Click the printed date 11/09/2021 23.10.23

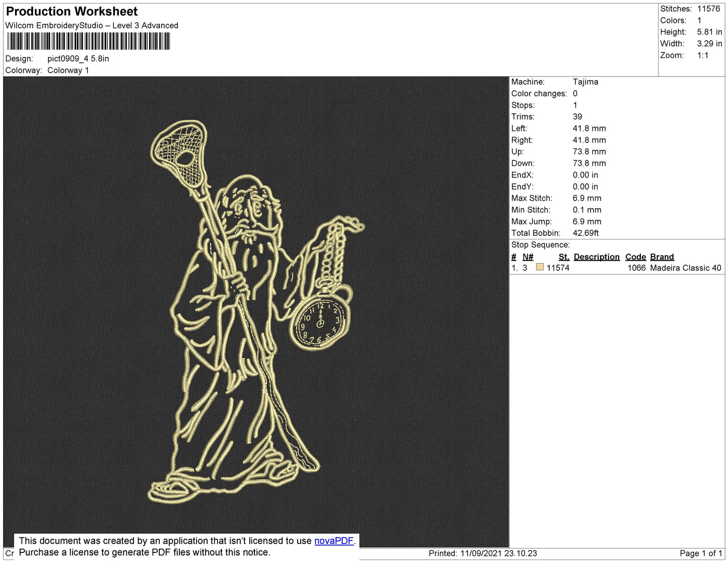(x=498, y=553)
